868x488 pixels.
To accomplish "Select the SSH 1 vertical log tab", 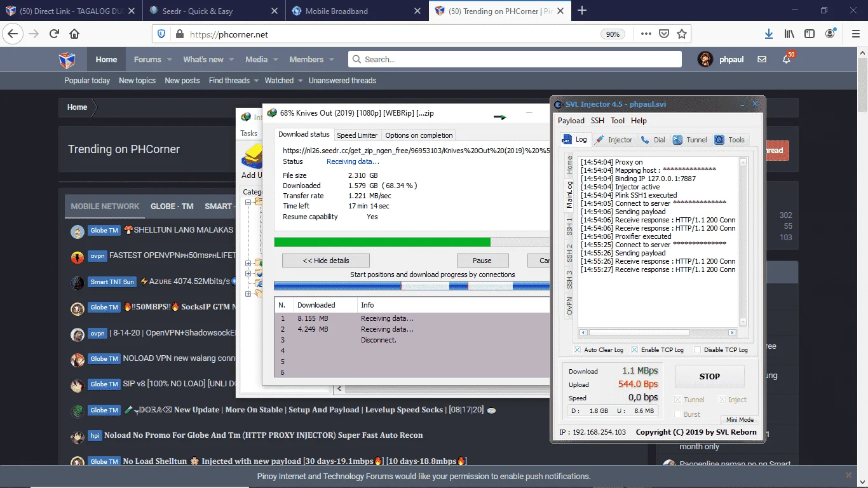I will [x=569, y=226].
